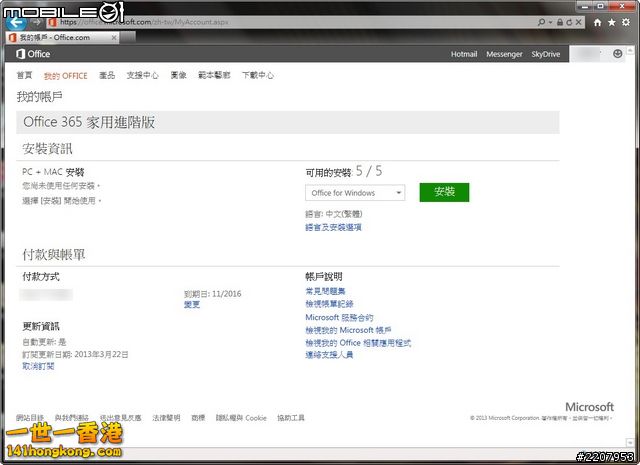Click the Office logo in header
Viewport: 640px width, 465px height.
(33, 54)
